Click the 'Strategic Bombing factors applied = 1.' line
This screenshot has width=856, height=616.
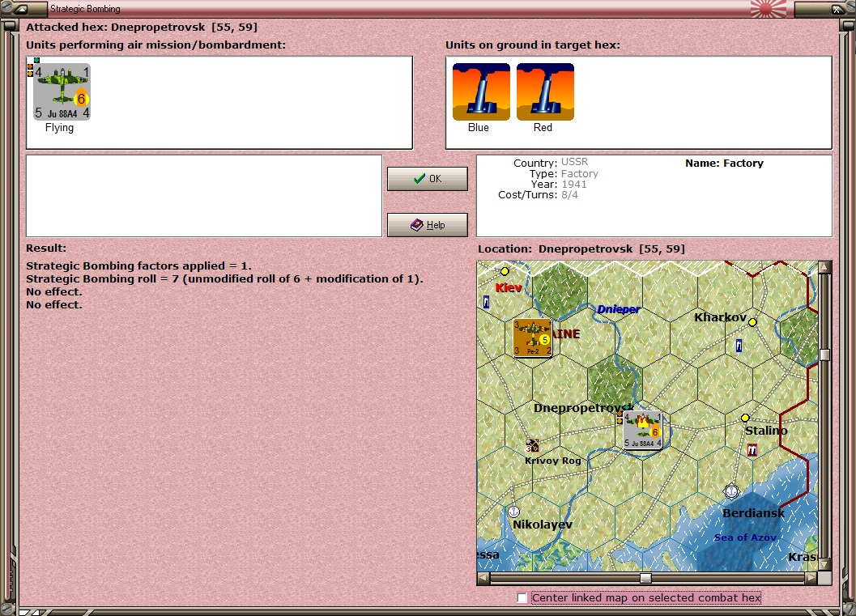click(138, 266)
